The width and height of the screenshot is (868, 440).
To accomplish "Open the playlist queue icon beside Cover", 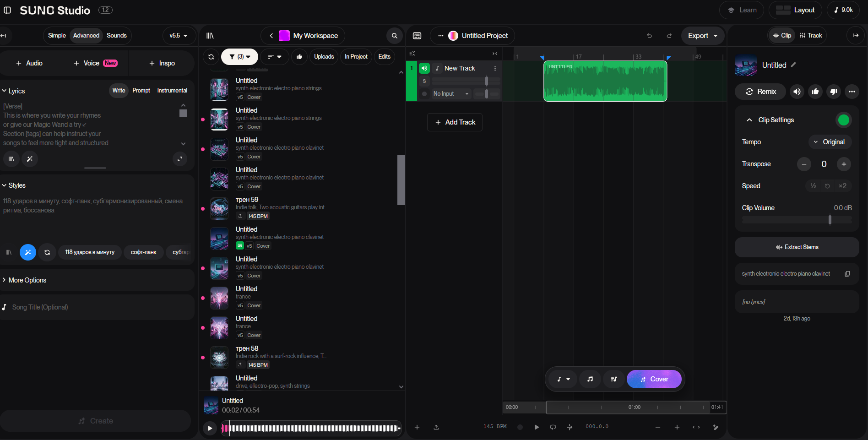I will pyautogui.click(x=614, y=379).
